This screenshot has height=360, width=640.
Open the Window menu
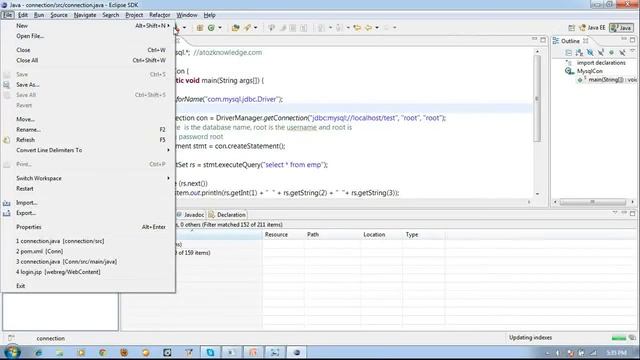(187, 15)
